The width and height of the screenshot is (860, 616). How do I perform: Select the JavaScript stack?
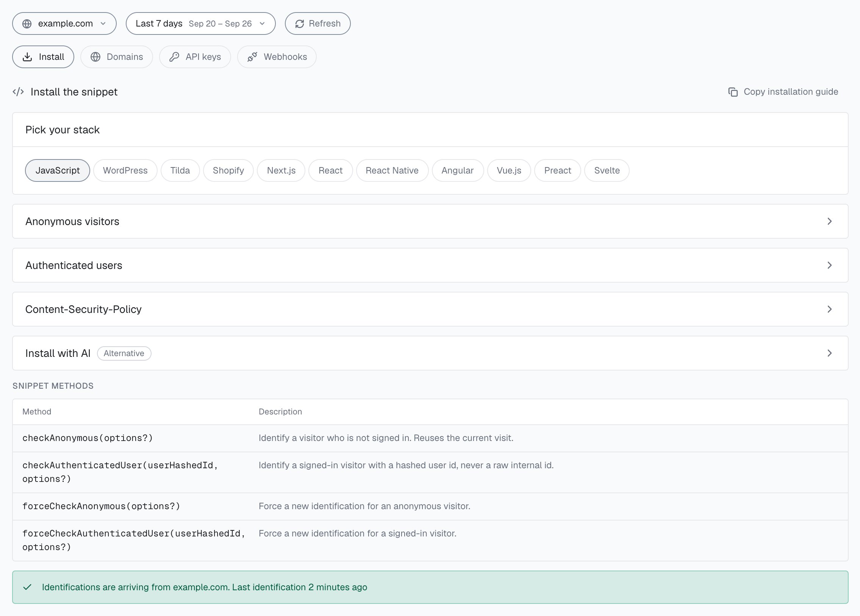tap(58, 170)
